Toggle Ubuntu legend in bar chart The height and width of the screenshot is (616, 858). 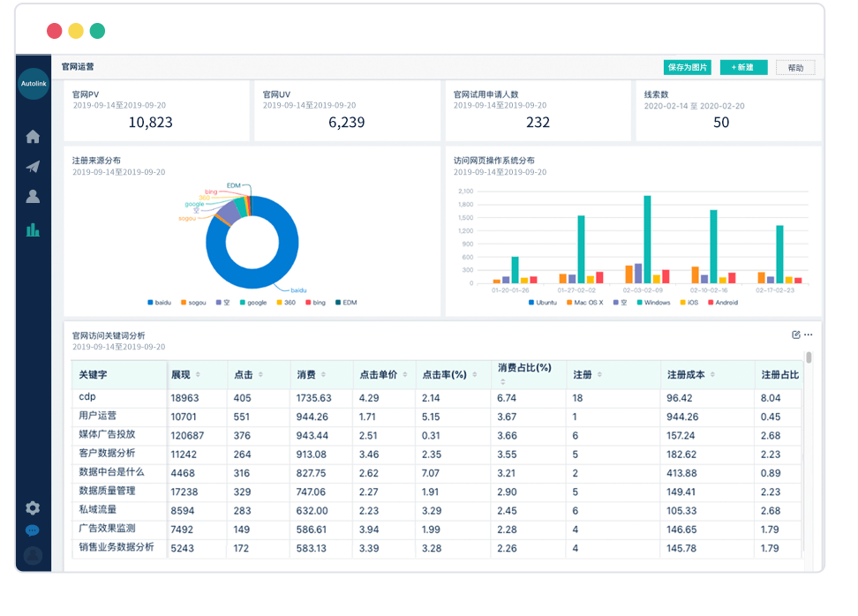click(542, 303)
